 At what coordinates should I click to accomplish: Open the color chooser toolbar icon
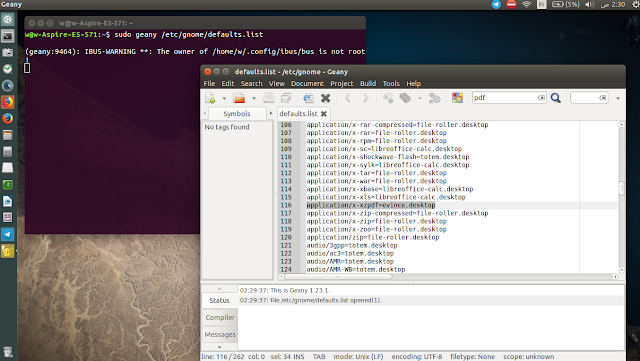[457, 98]
